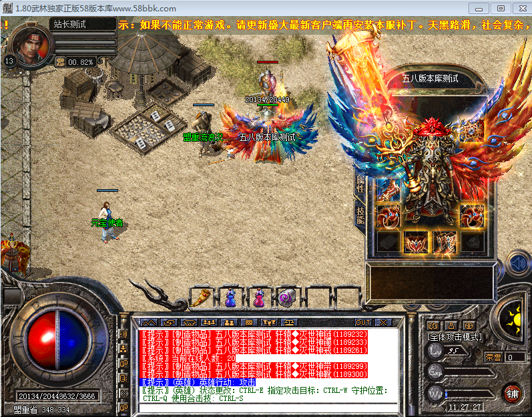Click the third small icon above 全体攻击模式
This screenshot has width=532, height=417.
click(x=469, y=326)
